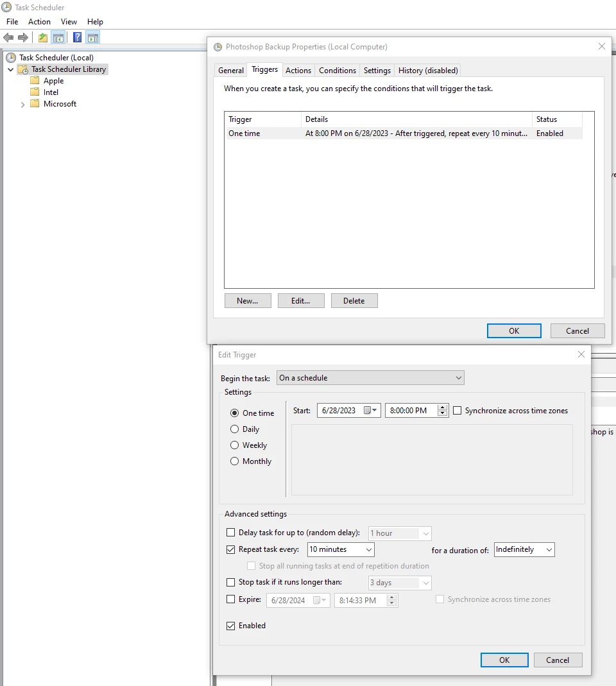The image size is (616, 686).
Task: Open the Start date calendar picker icon
Action: coord(370,410)
